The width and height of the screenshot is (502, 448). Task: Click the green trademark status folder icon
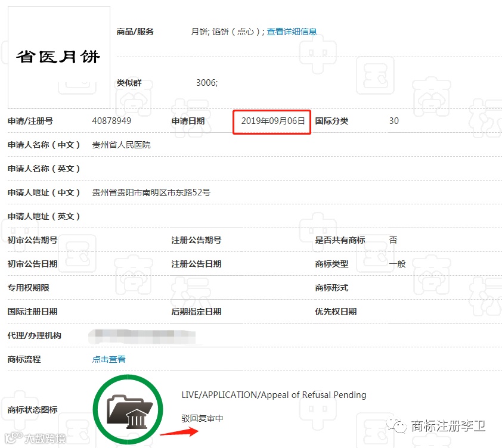pyautogui.click(x=128, y=410)
